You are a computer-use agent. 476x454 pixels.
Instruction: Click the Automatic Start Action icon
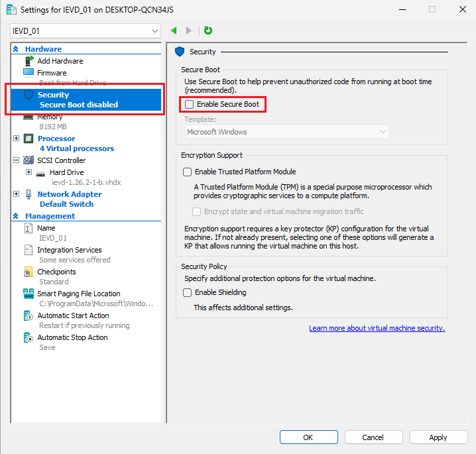coord(29,315)
